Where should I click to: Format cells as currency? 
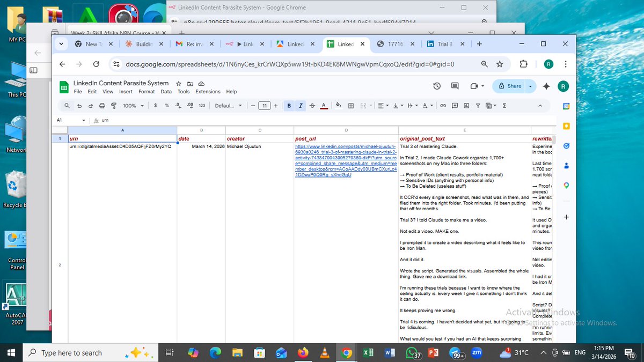point(155,106)
